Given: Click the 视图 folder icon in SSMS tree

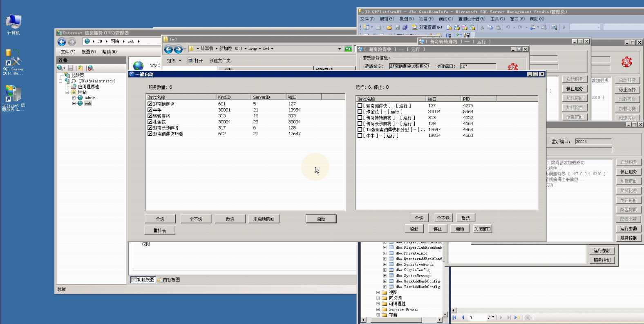Looking at the screenshot, I should [x=384, y=293].
